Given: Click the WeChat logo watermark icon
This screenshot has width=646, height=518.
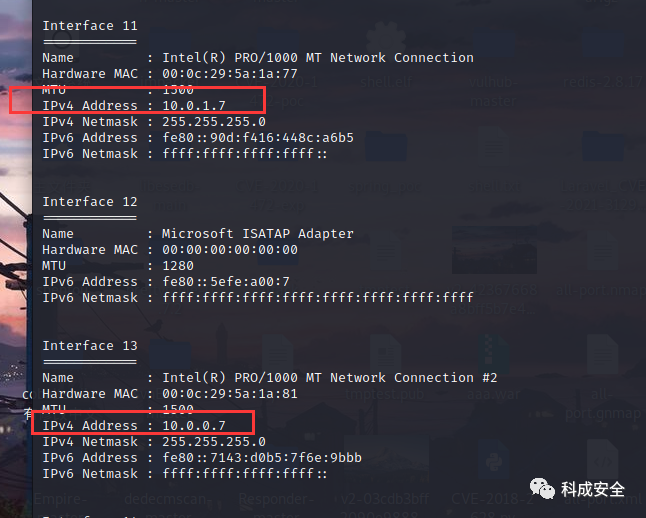Looking at the screenshot, I should (542, 488).
